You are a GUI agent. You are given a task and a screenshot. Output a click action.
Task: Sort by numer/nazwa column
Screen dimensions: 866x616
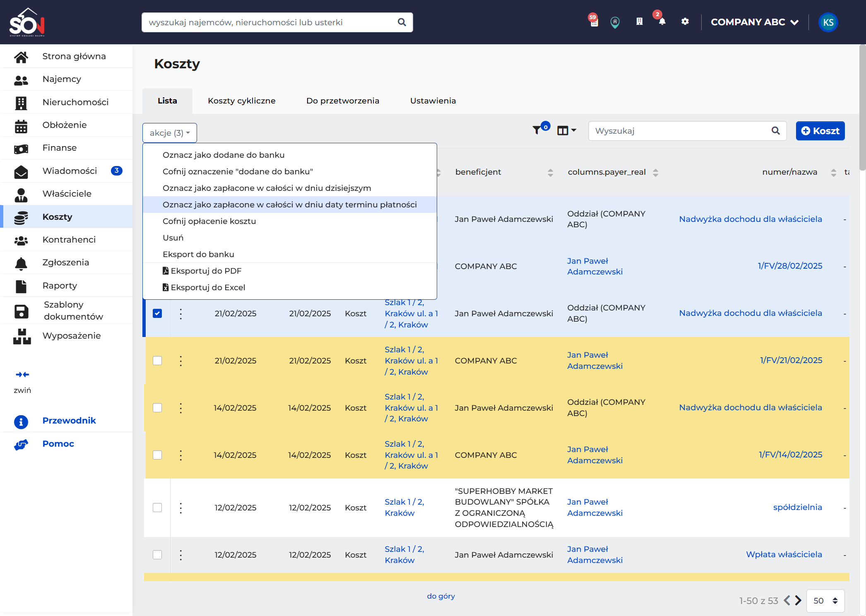(833, 173)
